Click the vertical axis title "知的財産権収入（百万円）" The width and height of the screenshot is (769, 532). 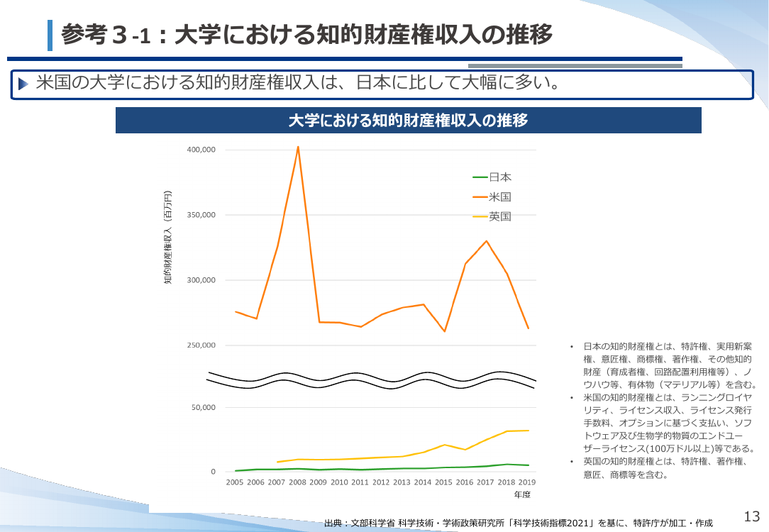point(167,237)
